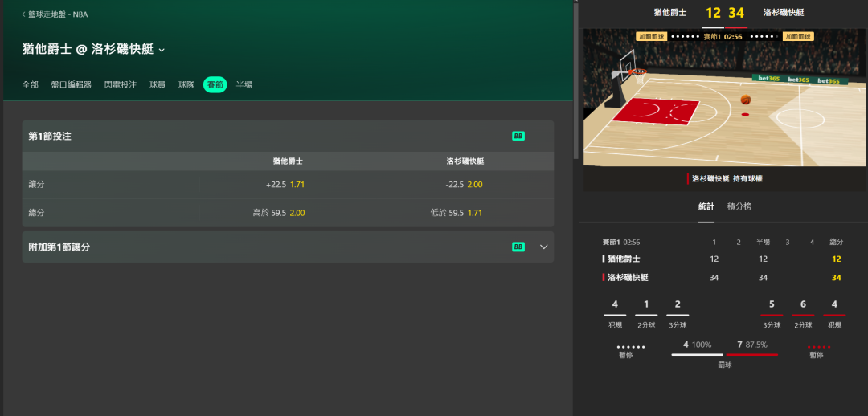Select the 賽節 tab
The height and width of the screenshot is (416, 868).
[215, 84]
